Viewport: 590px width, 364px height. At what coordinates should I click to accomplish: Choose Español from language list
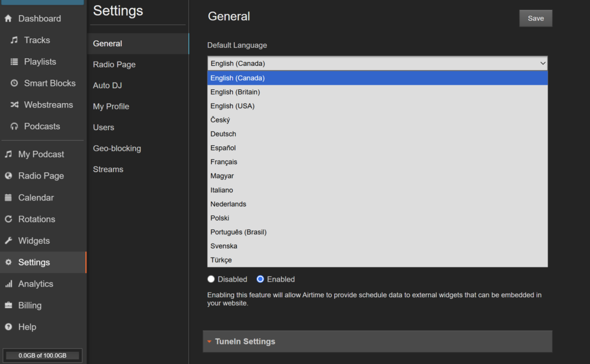[x=377, y=148]
